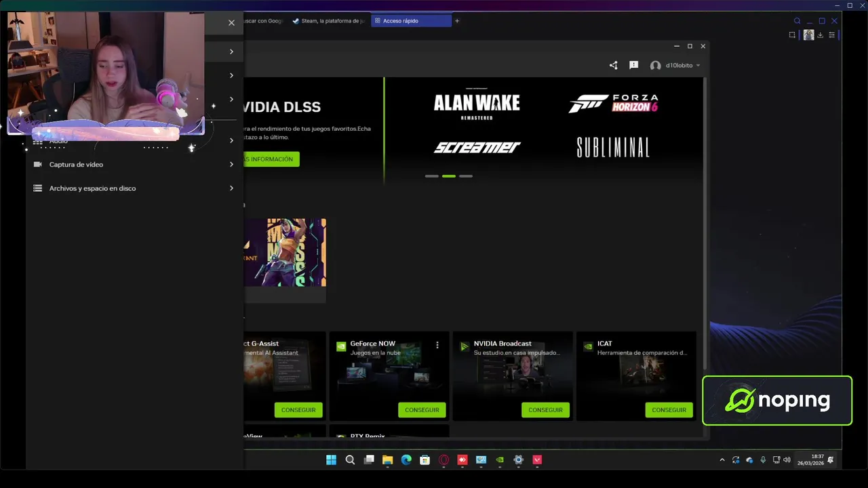Open the NVIDIA app feedback icon
Viewport: 868px width, 488px height.
point(634,66)
